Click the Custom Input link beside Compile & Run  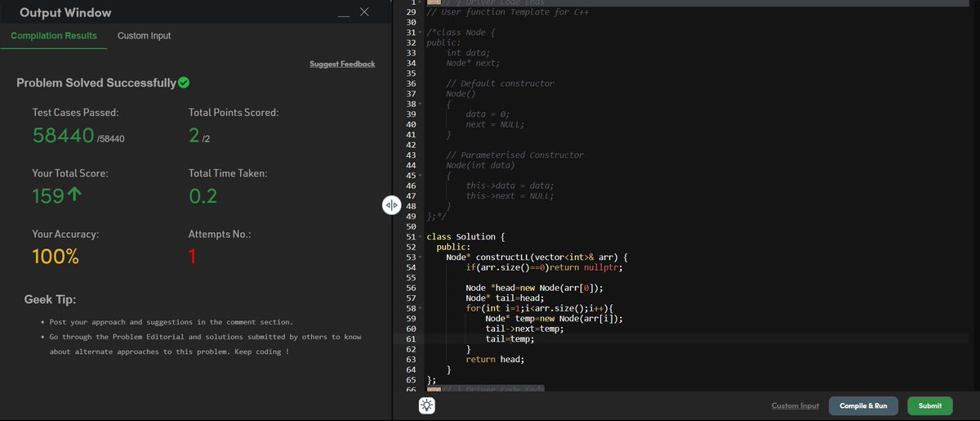[x=795, y=405]
